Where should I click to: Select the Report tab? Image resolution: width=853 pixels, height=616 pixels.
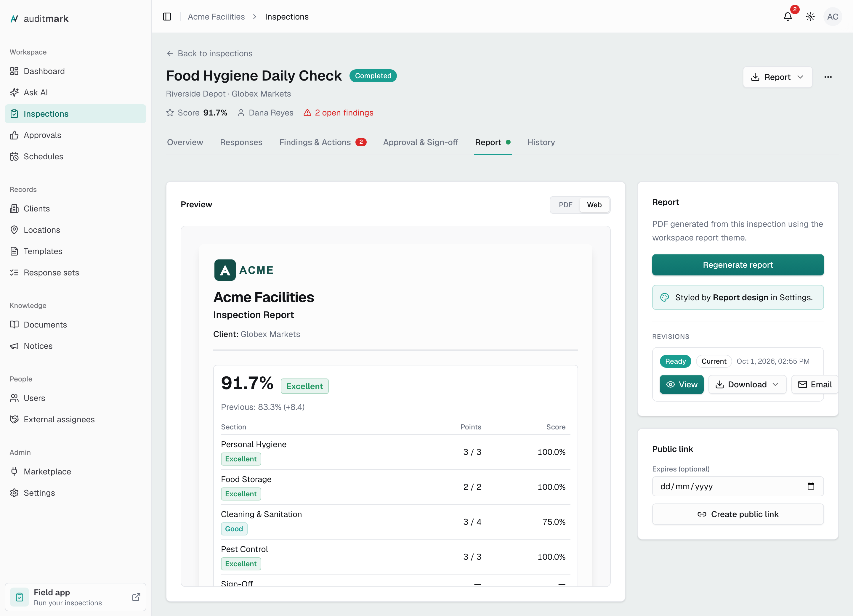coord(492,142)
